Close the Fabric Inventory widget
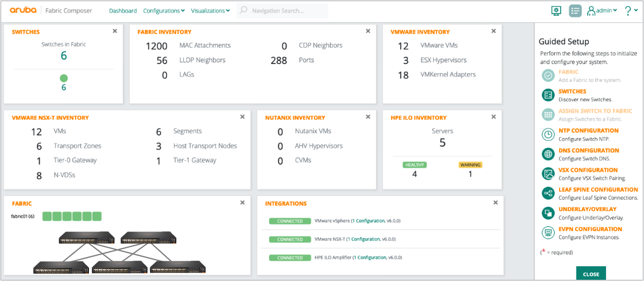 pyautogui.click(x=368, y=31)
